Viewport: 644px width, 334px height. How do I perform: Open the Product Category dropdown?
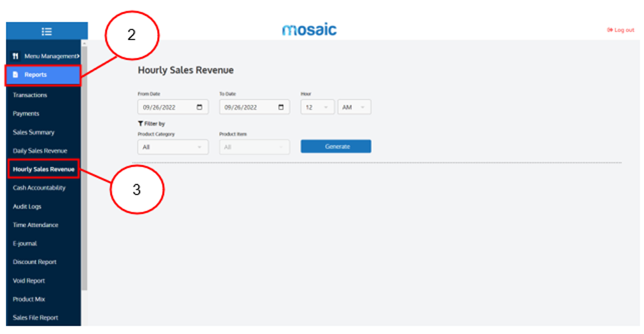[173, 147]
